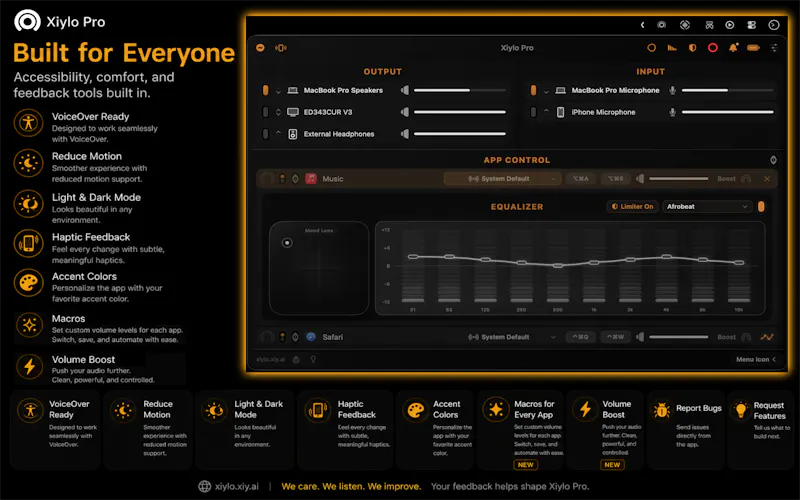Adjust the MacBook Pro Speakers volume slider
This screenshot has width=800, height=500.
460,90
